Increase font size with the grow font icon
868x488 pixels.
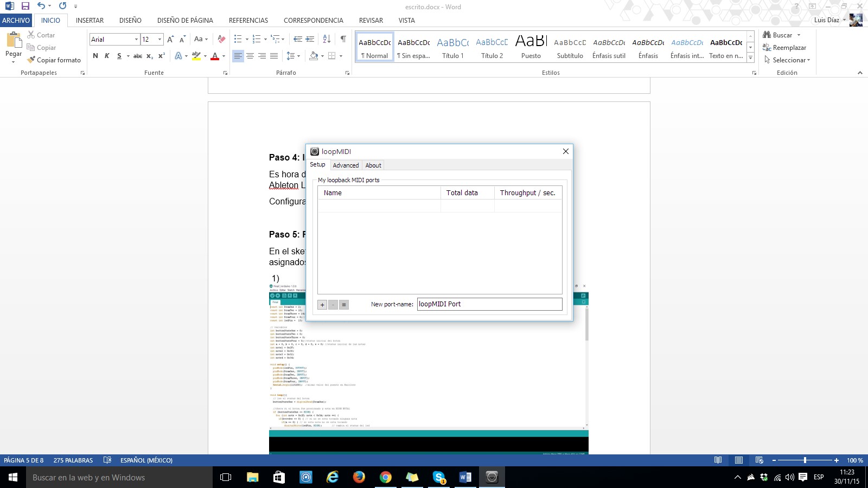pos(170,39)
